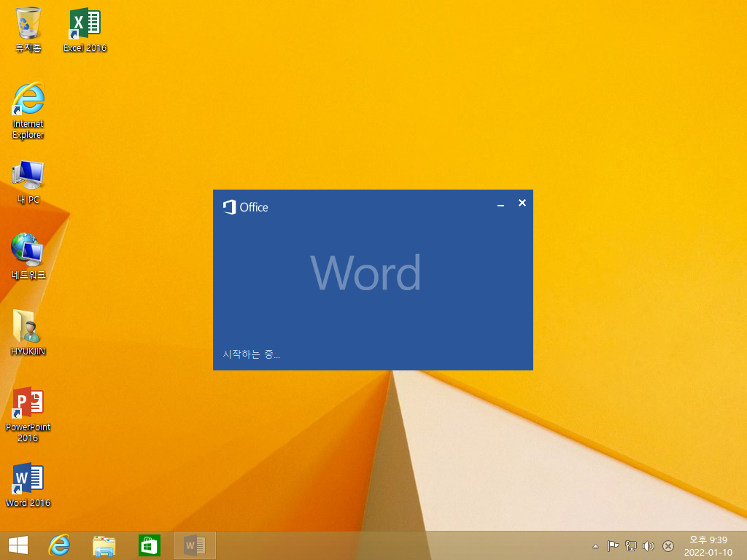Select the Internet Explorer desktop shortcut
The height and width of the screenshot is (560, 747).
(x=28, y=111)
